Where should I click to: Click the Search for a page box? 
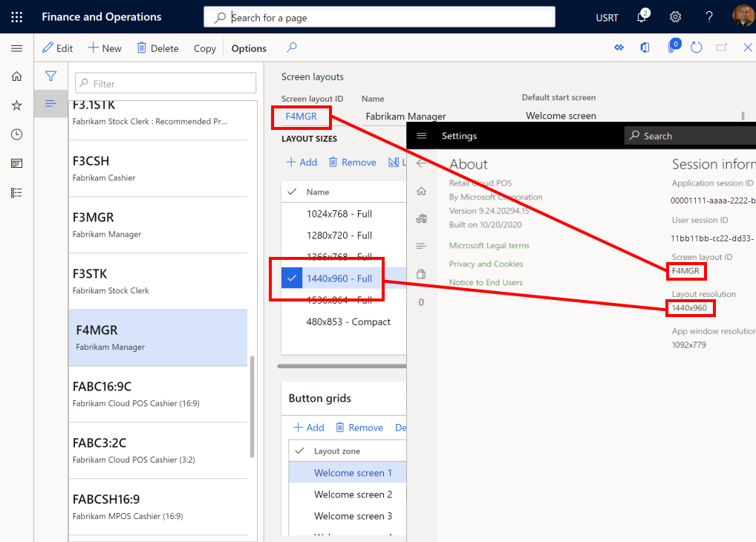coord(379,17)
